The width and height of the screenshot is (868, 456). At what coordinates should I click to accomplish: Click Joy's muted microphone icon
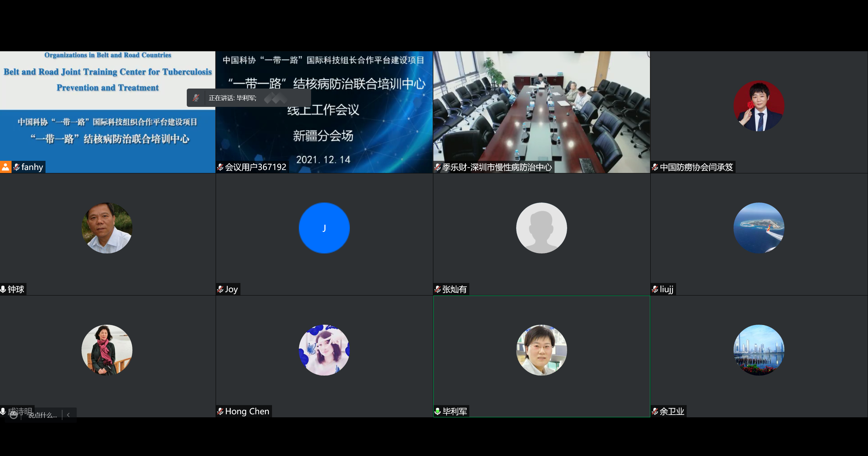(x=220, y=289)
